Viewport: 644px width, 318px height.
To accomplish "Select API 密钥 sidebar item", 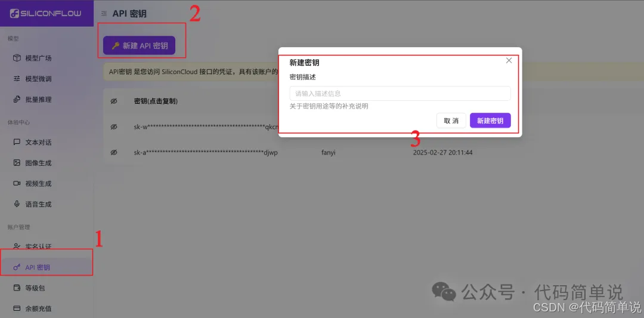I will [x=47, y=267].
